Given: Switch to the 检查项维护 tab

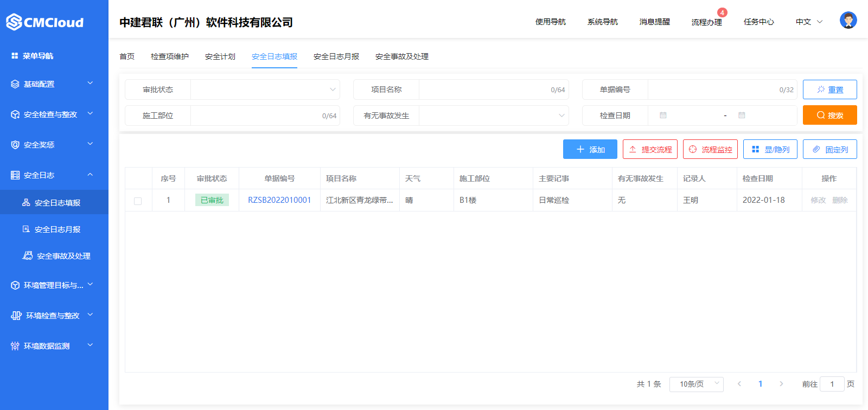Looking at the screenshot, I should pos(170,56).
